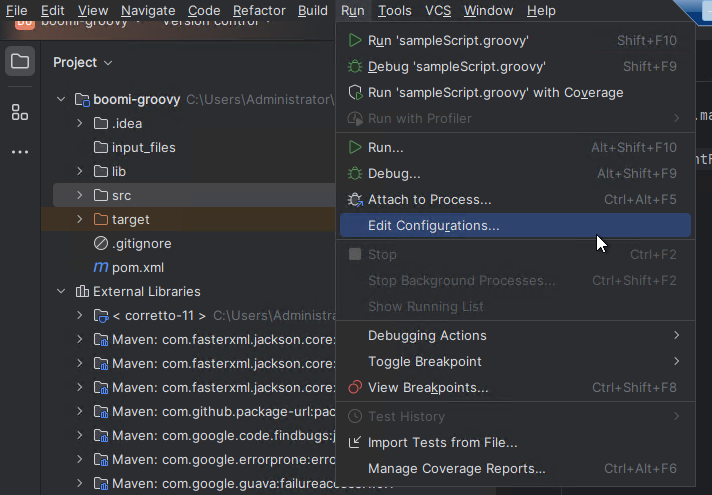Expand the com.google.guava Maven library
Viewport: 712px width, 495px height.
(x=79, y=484)
